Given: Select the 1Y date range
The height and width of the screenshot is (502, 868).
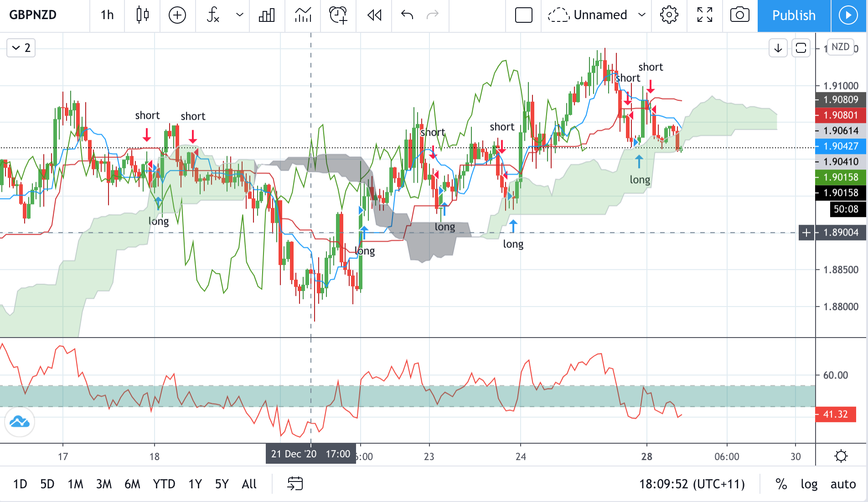Looking at the screenshot, I should point(195,484).
